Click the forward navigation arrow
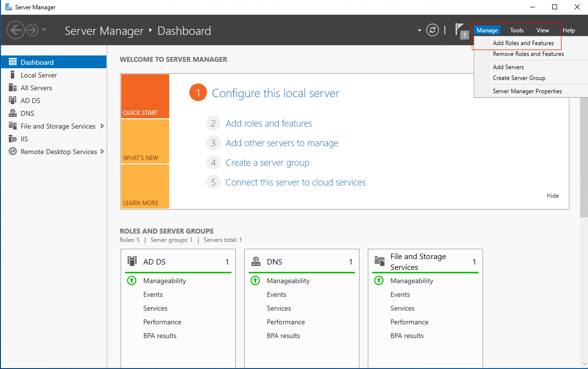 [32, 30]
